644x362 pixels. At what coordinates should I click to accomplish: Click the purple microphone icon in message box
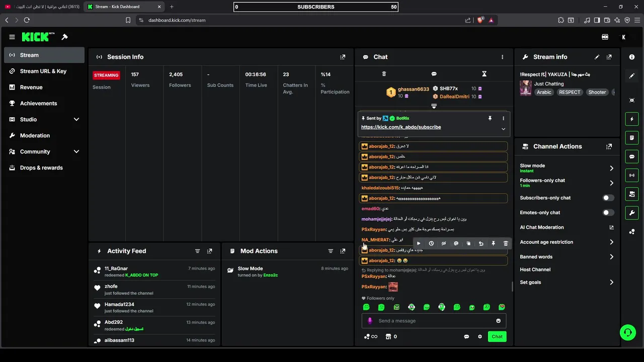tap(370, 321)
